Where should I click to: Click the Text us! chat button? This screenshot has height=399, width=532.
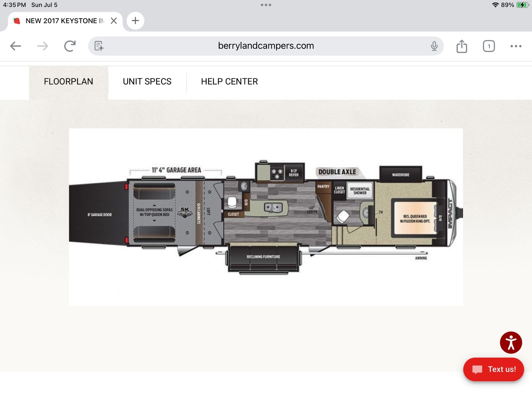(493, 369)
